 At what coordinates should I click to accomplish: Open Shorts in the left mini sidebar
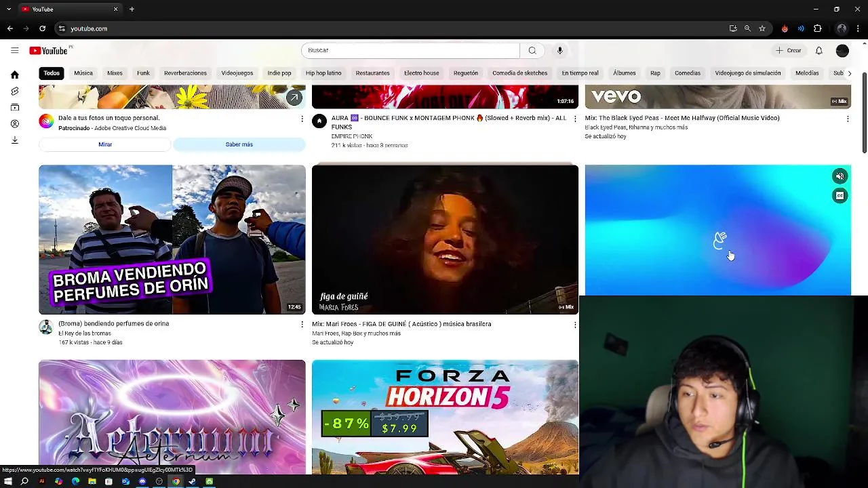point(14,91)
